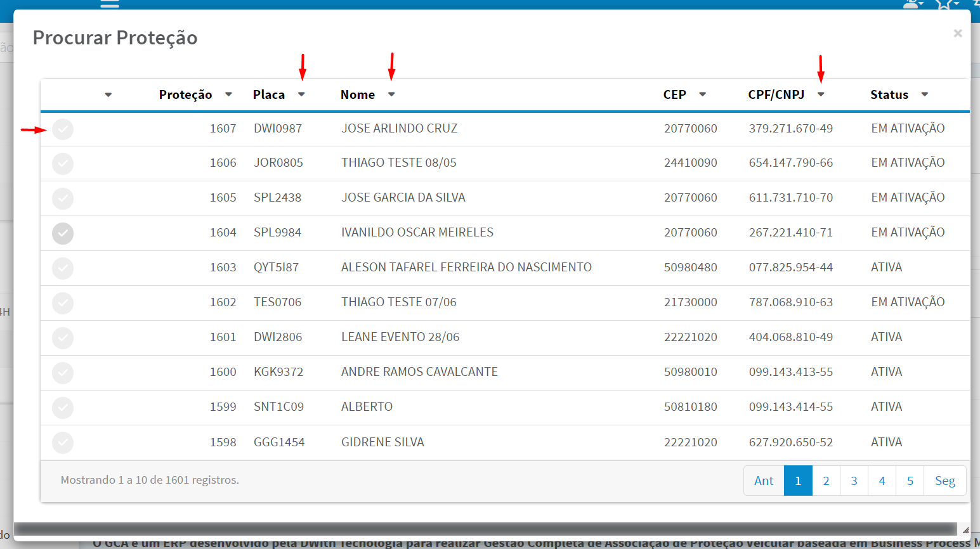Screen dimensions: 980x549
Task: Toggle the check for IVANILDO OSCAR MEIRELES
Action: click(x=63, y=233)
